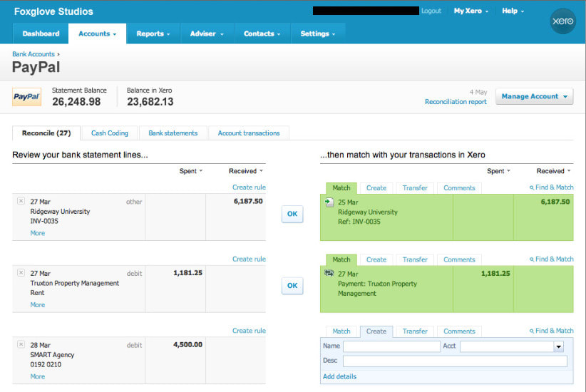This screenshot has height=392, width=586.
Task: Open the Help dropdown
Action: pos(513,11)
